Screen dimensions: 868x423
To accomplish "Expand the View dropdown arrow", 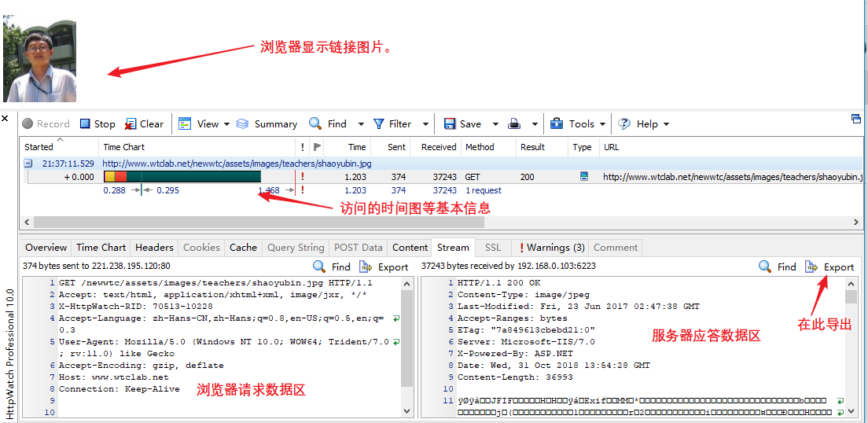I will pyautogui.click(x=226, y=124).
